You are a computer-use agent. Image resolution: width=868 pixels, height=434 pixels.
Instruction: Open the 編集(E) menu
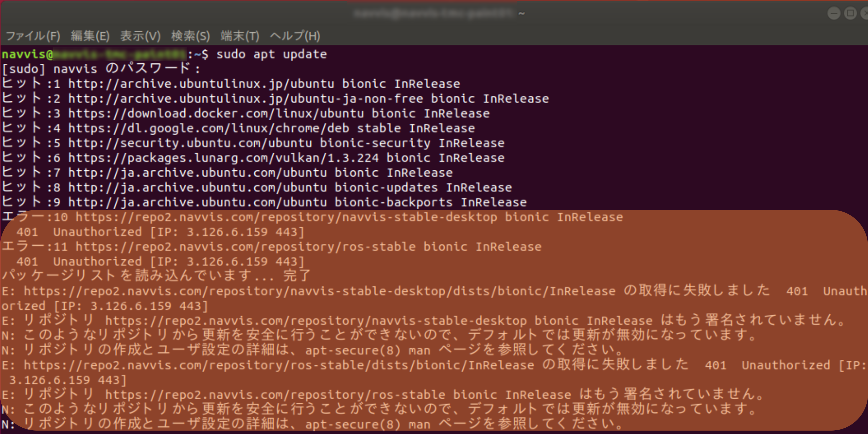coord(90,36)
